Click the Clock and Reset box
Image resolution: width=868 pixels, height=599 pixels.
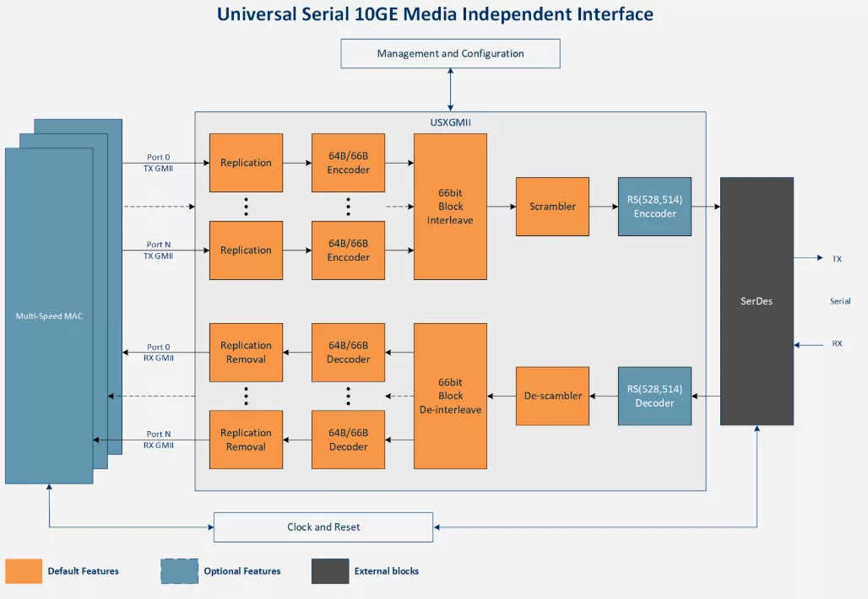323,527
